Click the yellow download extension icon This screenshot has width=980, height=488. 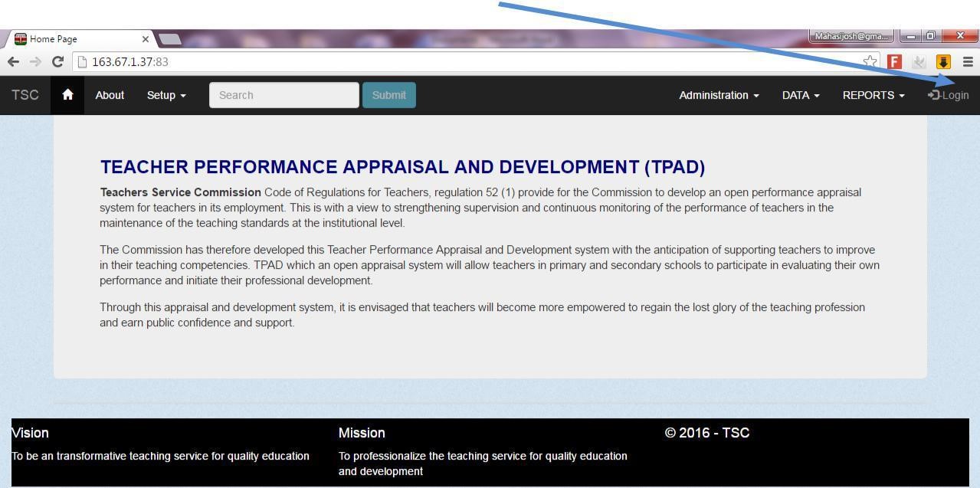[x=943, y=62]
